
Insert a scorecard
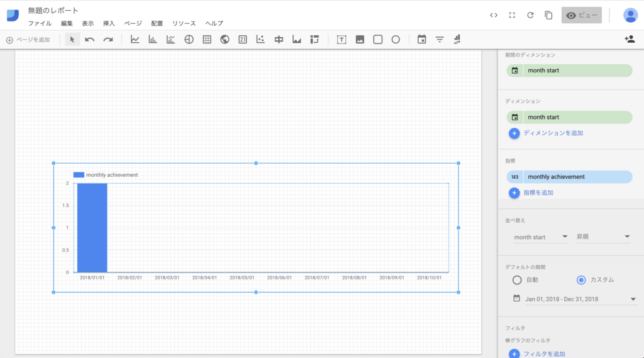(x=243, y=40)
